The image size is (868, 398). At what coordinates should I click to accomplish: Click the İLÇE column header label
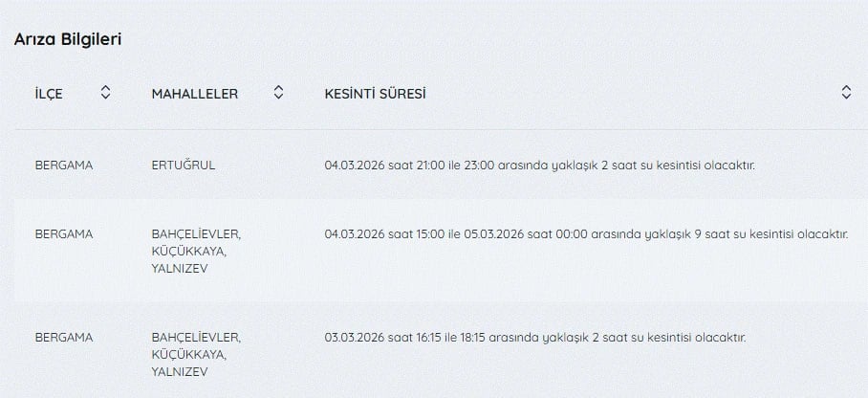(49, 94)
